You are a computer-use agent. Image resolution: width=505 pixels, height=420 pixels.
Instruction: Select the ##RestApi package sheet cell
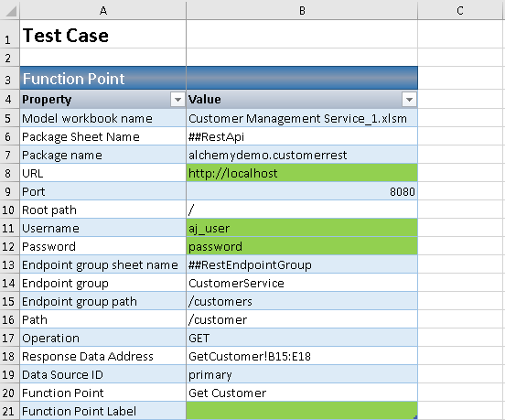pyautogui.click(x=302, y=136)
